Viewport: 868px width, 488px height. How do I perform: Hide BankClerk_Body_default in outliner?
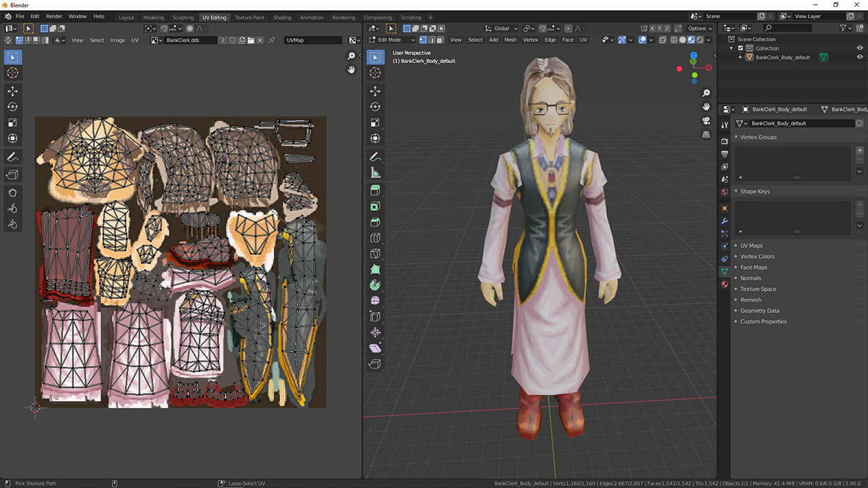(860, 57)
